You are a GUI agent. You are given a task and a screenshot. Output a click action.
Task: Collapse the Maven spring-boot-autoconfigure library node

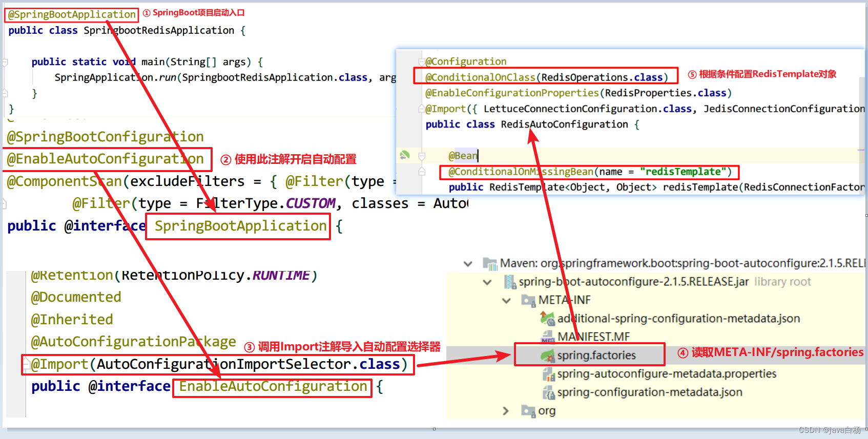pyautogui.click(x=468, y=264)
